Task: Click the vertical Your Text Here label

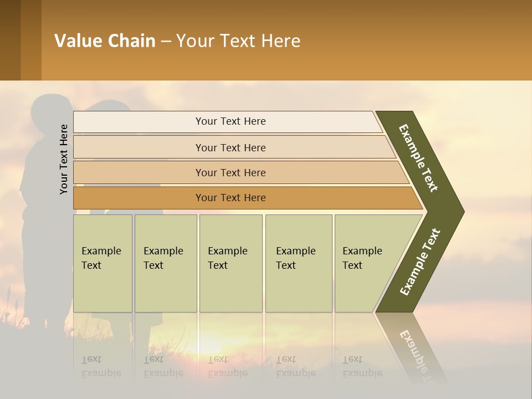Action: pyautogui.click(x=63, y=159)
